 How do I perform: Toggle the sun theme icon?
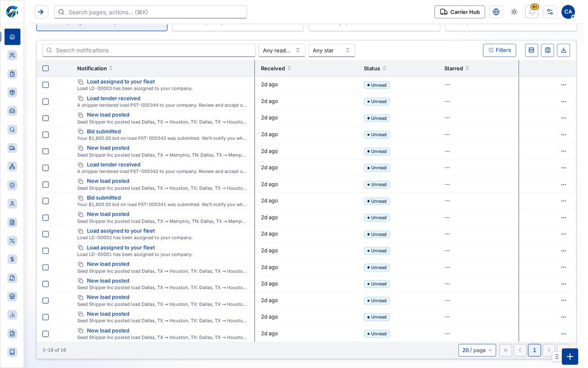(514, 12)
